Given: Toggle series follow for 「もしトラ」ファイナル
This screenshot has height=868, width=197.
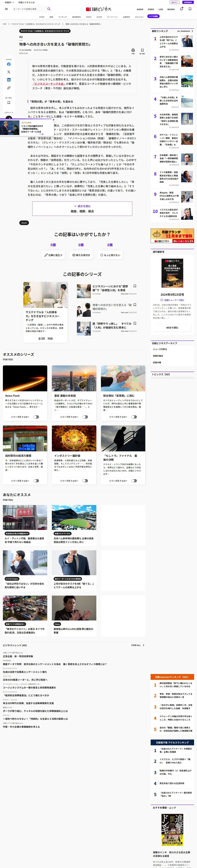Looking at the screenshot, I should coord(134,481).
